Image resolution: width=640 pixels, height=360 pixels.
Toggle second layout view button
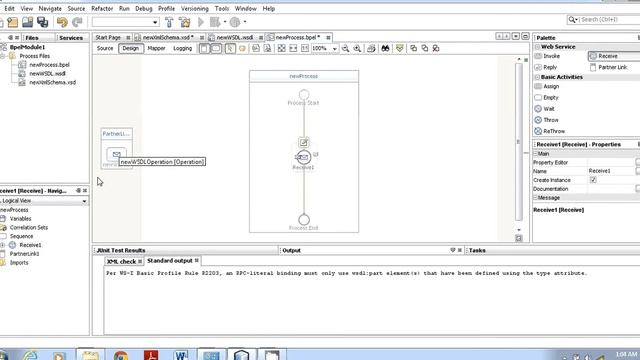[x=216, y=49]
